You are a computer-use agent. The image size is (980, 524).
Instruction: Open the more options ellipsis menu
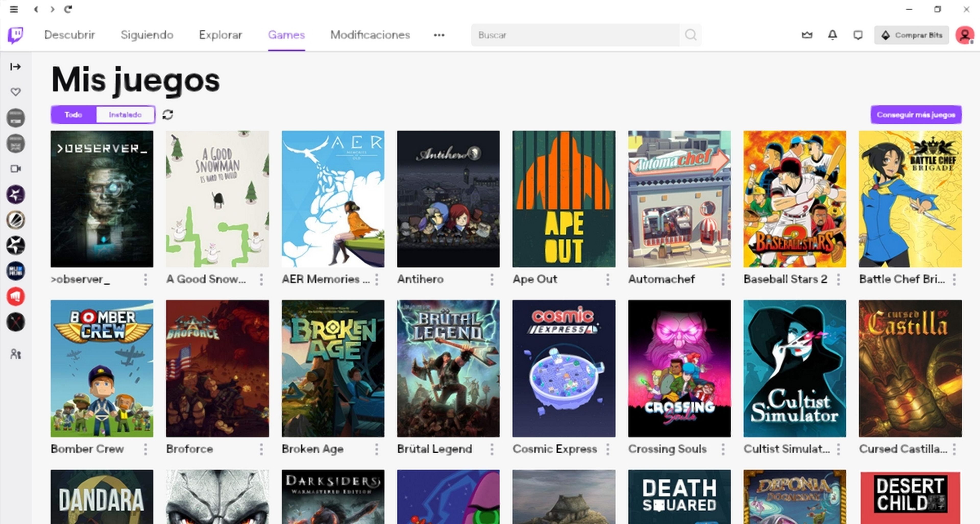point(439,35)
